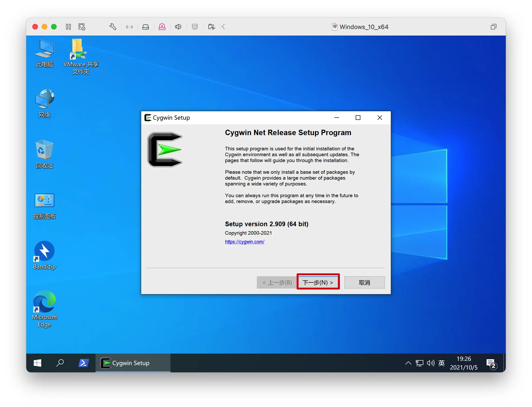Click the Cygwin icon in the dialog title bar
Image resolution: width=532 pixels, height=407 pixels.
[x=148, y=118]
